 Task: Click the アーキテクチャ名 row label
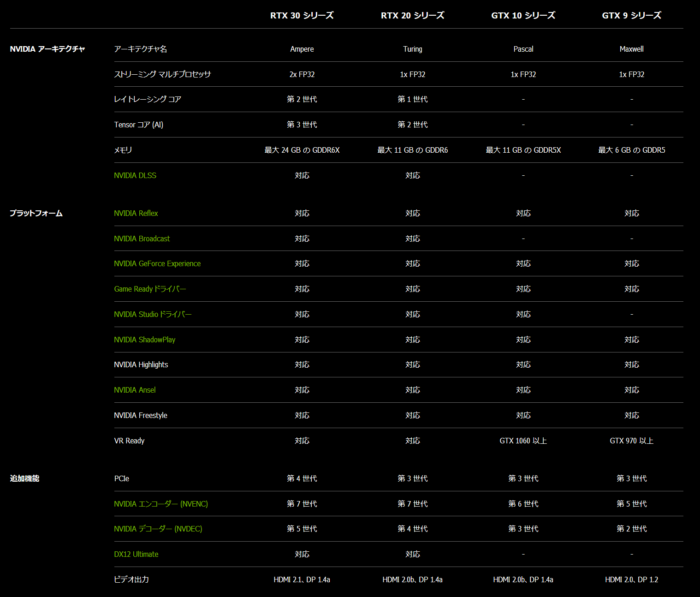point(141,49)
